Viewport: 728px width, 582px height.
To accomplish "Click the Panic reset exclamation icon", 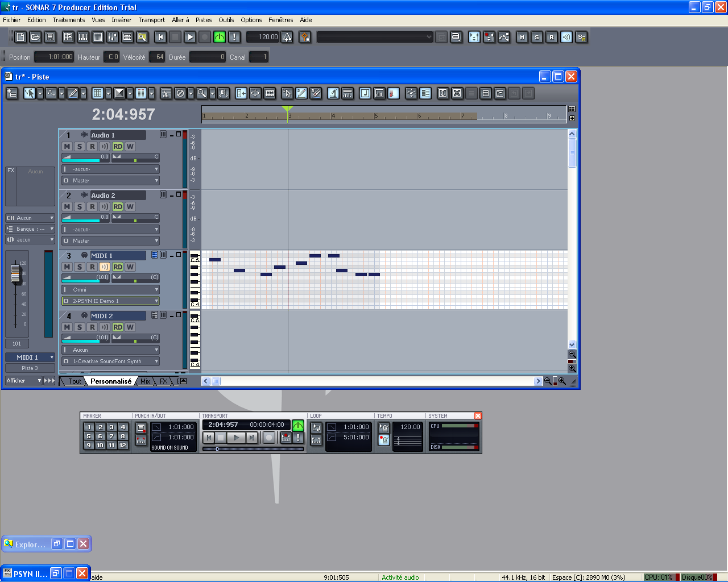I will pyautogui.click(x=234, y=38).
